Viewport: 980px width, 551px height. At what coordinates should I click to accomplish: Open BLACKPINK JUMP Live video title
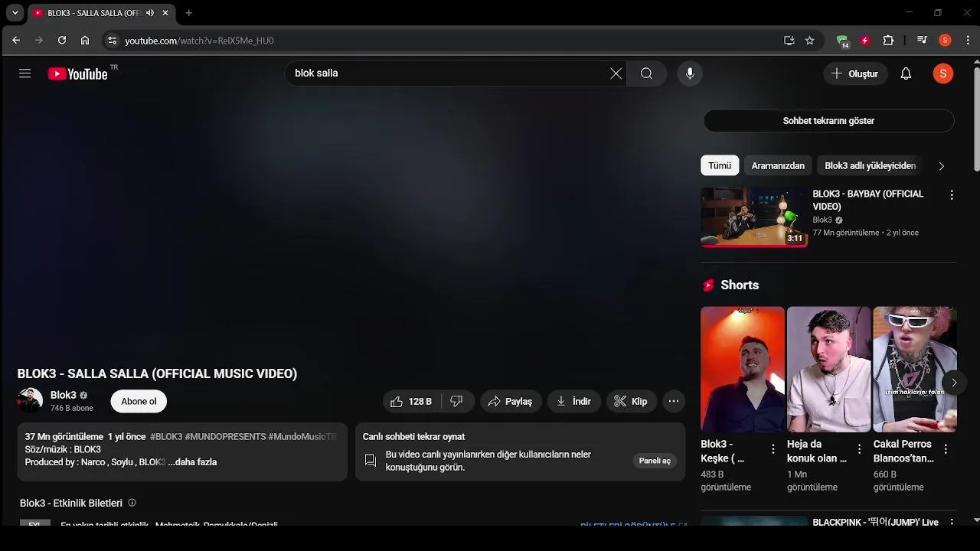coord(875,522)
